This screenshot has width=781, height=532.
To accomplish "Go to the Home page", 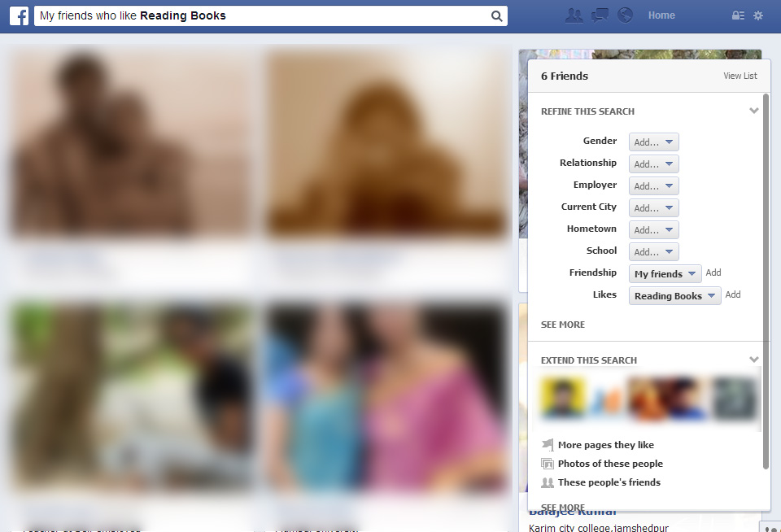I will click(661, 15).
